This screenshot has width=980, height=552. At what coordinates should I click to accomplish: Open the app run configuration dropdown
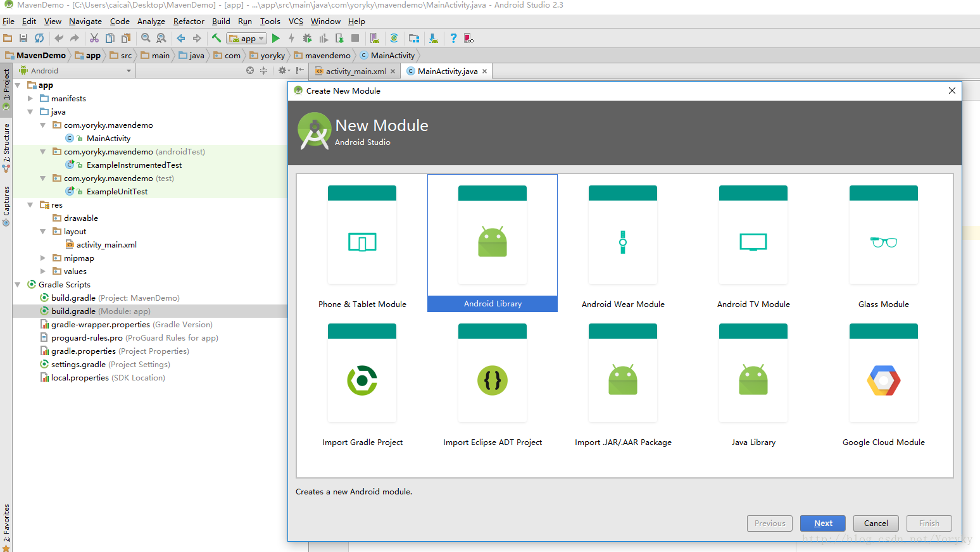click(247, 39)
